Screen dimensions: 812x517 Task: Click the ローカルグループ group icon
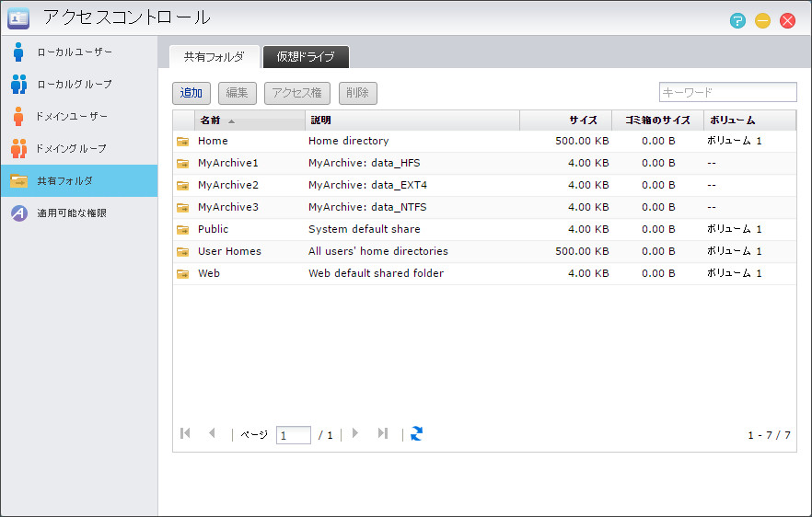pos(18,84)
